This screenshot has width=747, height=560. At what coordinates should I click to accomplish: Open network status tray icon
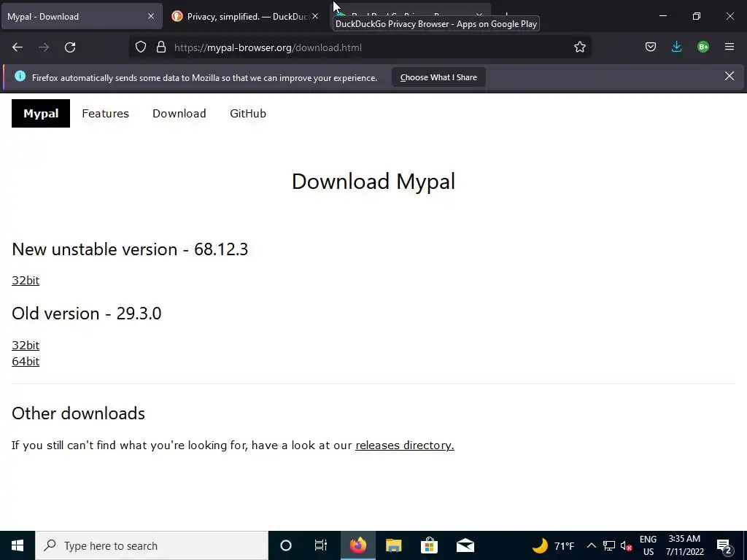609,545
